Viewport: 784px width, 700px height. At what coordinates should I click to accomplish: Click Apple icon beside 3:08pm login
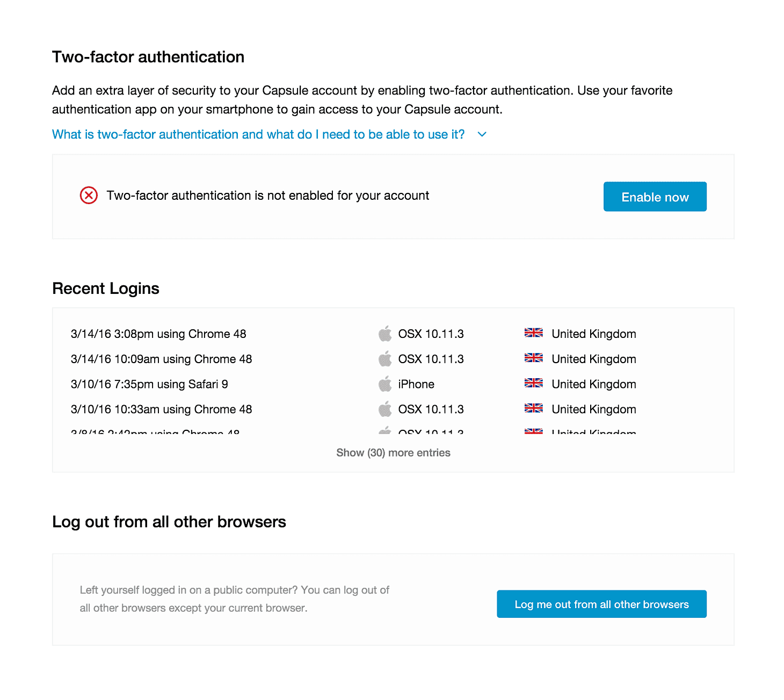(x=385, y=333)
